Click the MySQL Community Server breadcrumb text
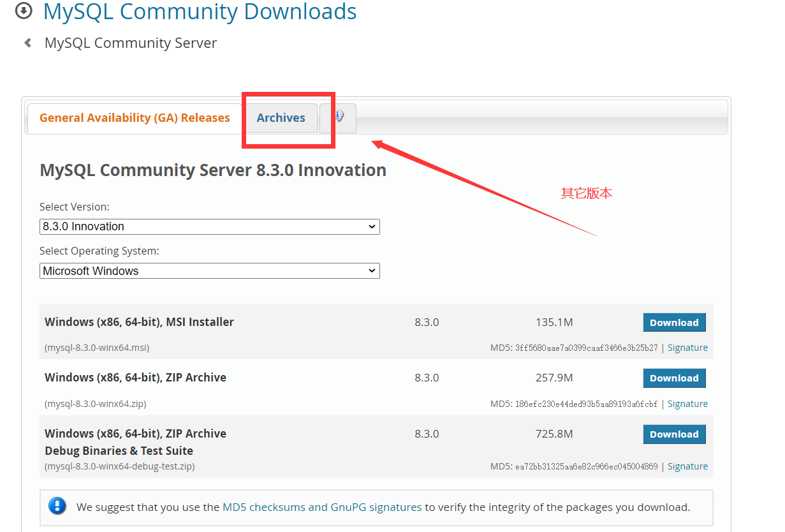 coord(131,43)
